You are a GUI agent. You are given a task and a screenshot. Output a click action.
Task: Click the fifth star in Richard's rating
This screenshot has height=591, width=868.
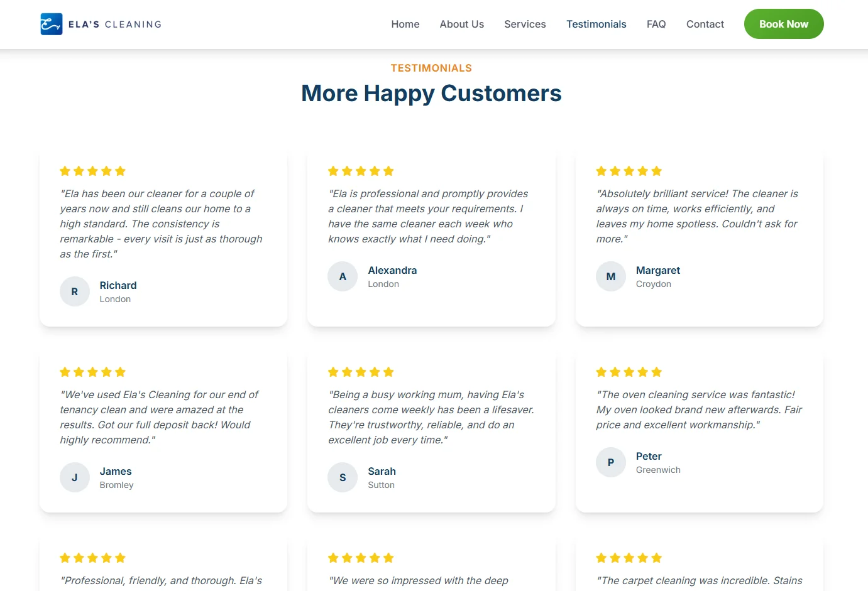click(x=121, y=170)
